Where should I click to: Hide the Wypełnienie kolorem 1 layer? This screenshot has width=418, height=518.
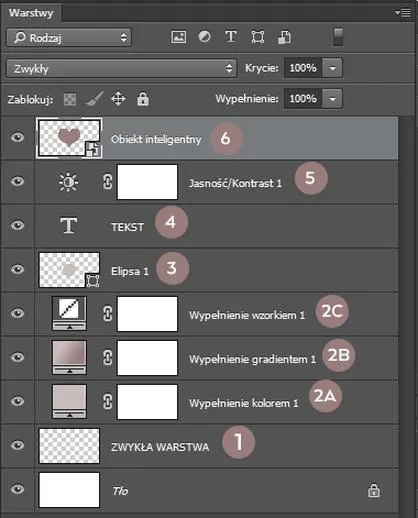(x=17, y=401)
